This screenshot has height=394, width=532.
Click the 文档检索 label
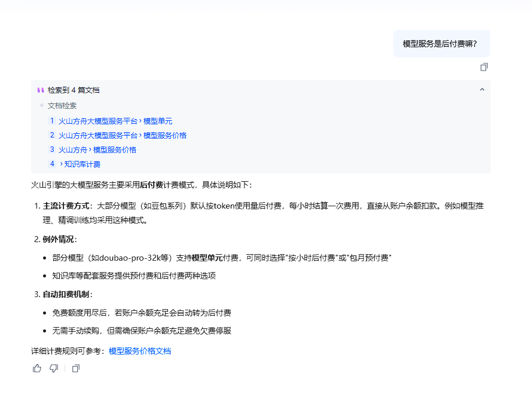click(62, 106)
